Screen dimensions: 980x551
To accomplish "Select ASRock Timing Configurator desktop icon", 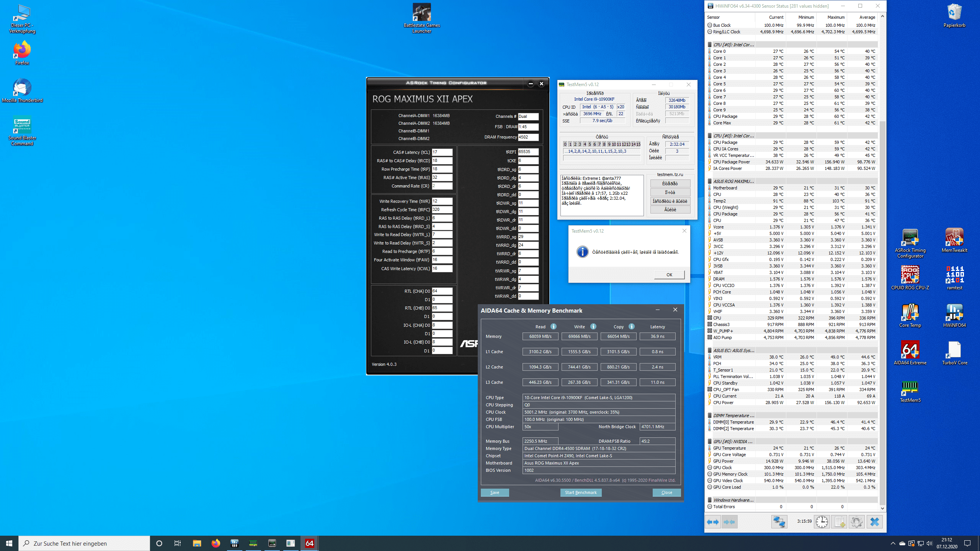I will click(x=910, y=243).
